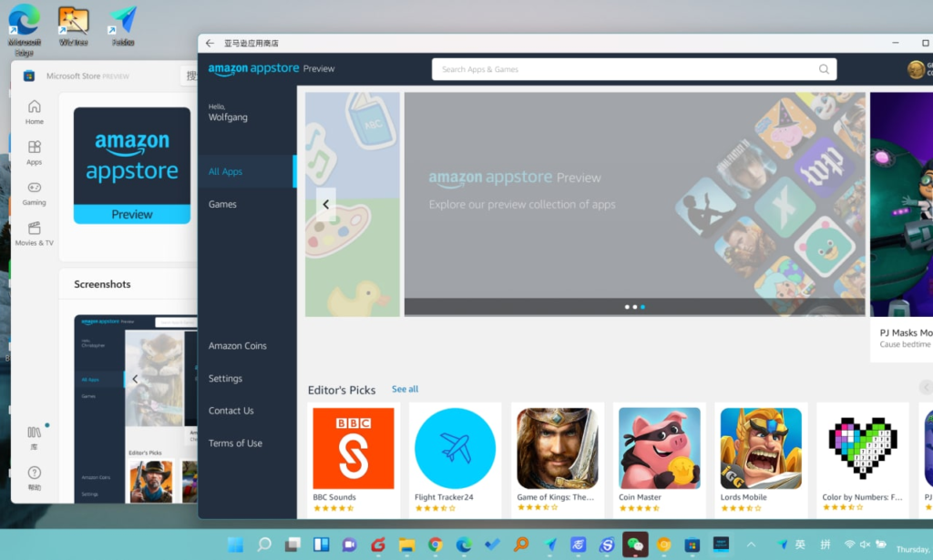Select All Apps in Appstore sidebar
933x560 pixels.
point(247,172)
